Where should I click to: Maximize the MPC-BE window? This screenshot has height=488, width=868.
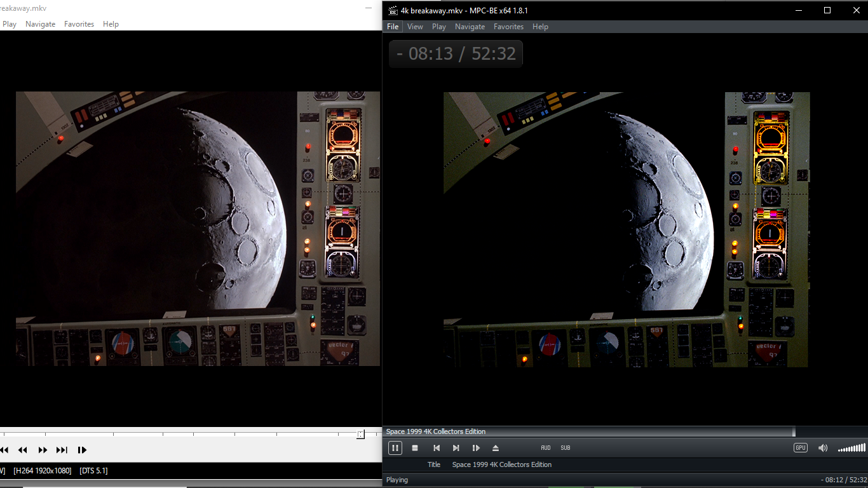(x=827, y=10)
